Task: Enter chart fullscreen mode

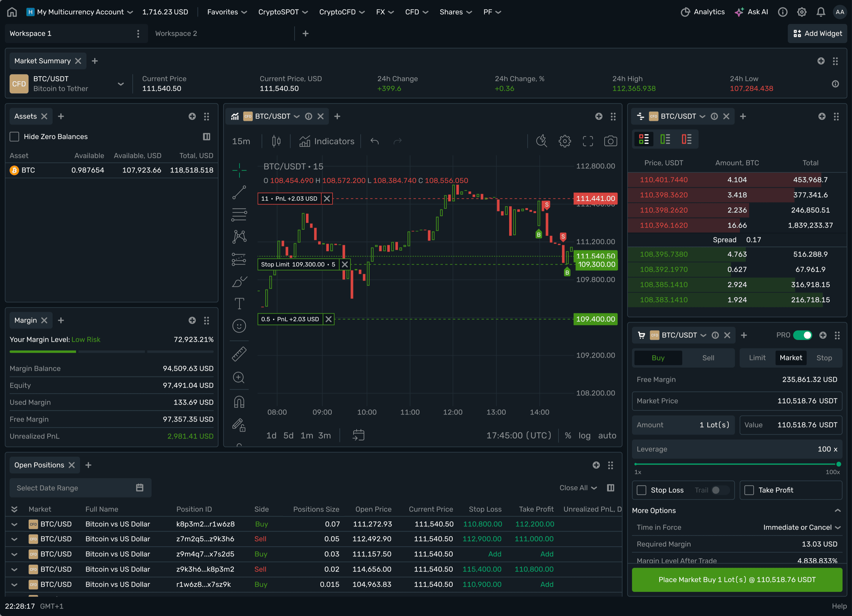Action: pos(587,141)
